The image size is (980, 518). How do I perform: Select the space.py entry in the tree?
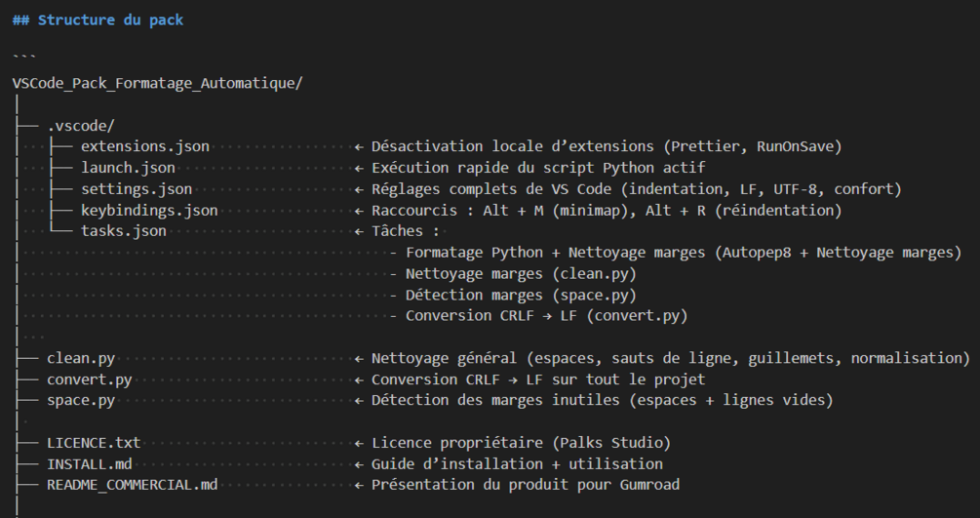coord(81,400)
